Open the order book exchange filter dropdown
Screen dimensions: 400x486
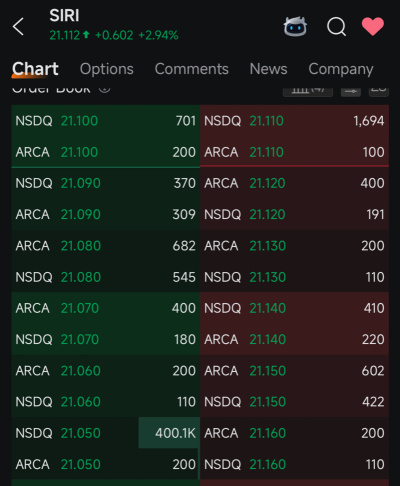point(308,91)
